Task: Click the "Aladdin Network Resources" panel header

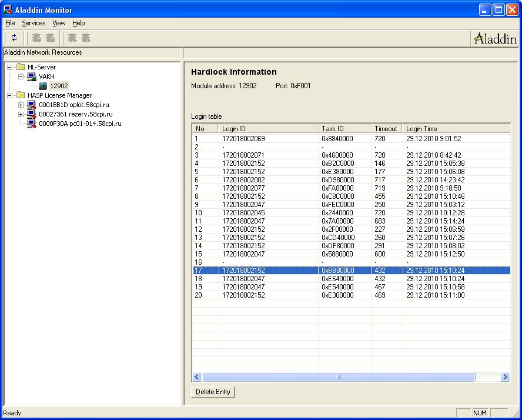Action: [43, 52]
